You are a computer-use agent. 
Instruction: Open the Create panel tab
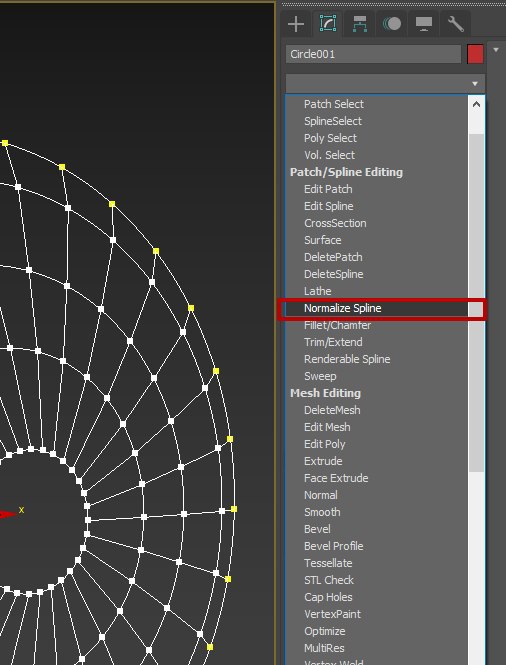[x=296, y=24]
